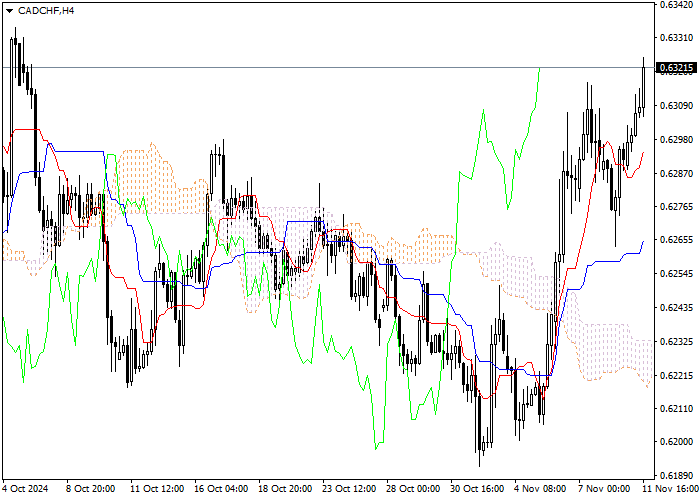Select the 23 Oct 12:00 time label
Image resolution: width=700 pixels, height=500 pixels.
pos(350,489)
